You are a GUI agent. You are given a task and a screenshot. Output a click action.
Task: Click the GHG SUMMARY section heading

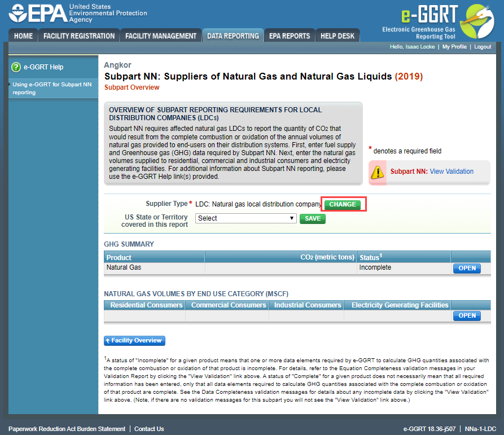pos(129,244)
